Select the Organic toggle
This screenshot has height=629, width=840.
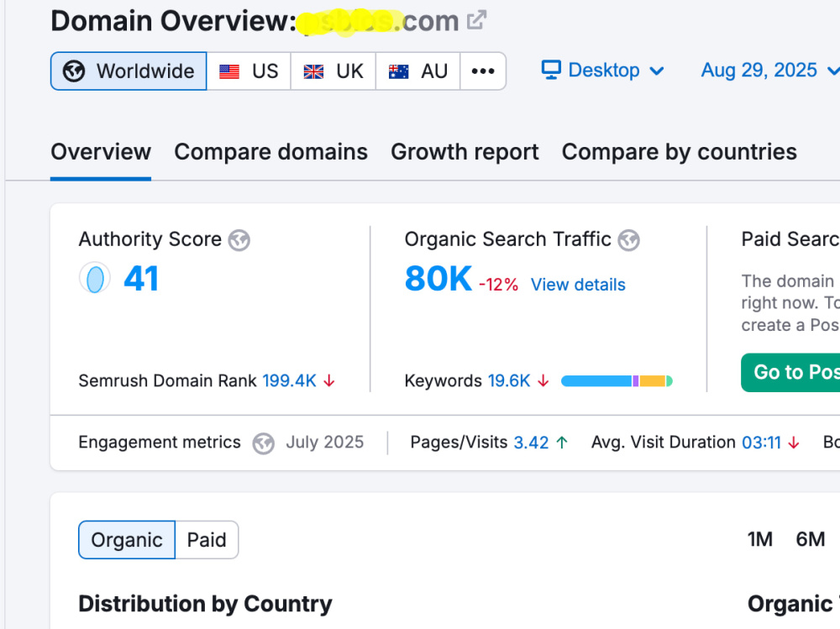point(127,539)
